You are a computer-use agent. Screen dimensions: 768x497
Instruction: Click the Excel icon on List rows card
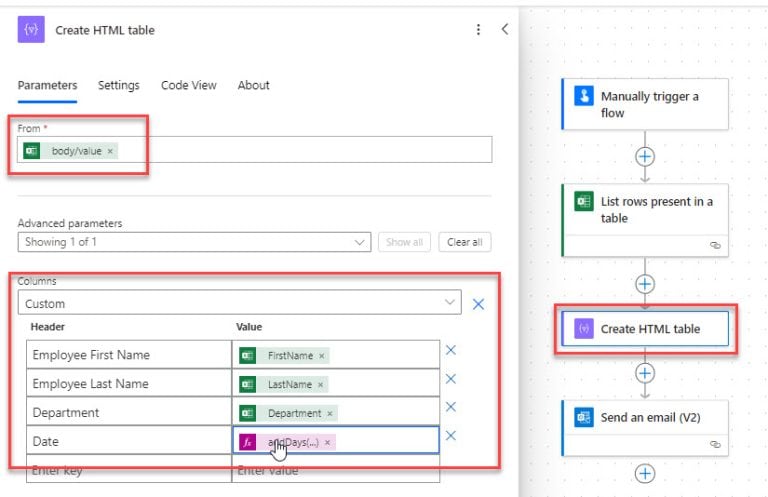[584, 201]
